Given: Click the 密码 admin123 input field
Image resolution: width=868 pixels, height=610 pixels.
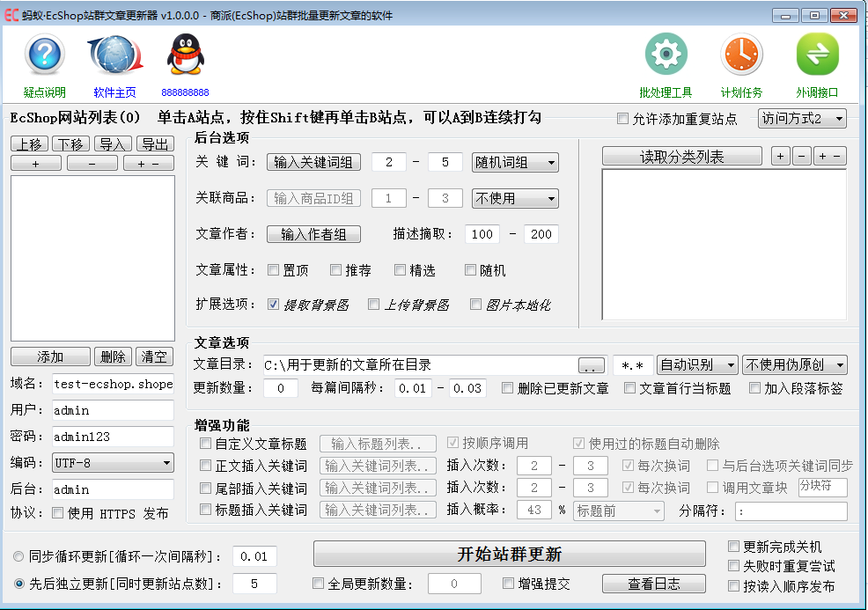Looking at the screenshot, I should 113,437.
